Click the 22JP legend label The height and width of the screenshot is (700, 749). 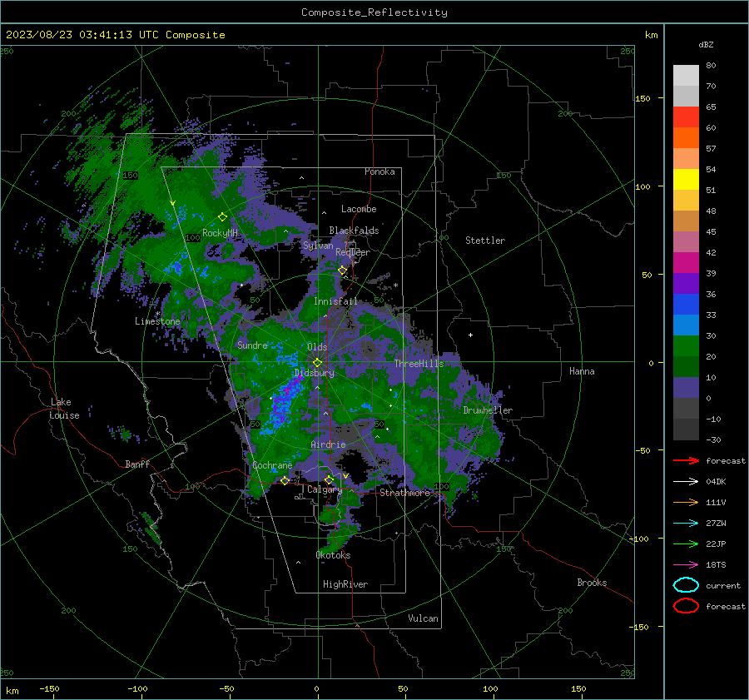pos(716,544)
